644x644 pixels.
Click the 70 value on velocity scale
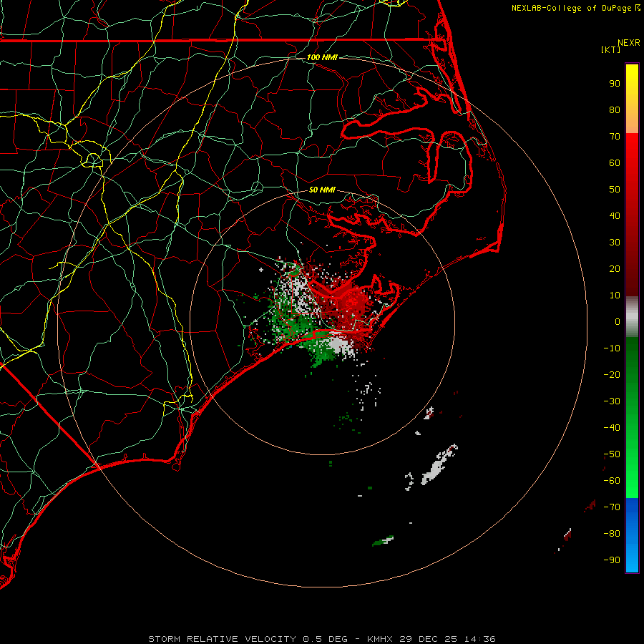point(615,137)
